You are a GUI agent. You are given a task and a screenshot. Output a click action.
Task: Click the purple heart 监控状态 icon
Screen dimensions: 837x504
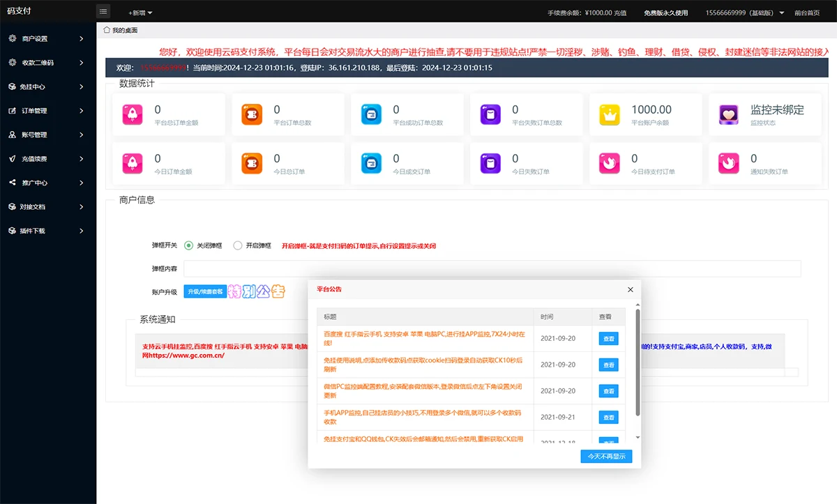coord(729,114)
